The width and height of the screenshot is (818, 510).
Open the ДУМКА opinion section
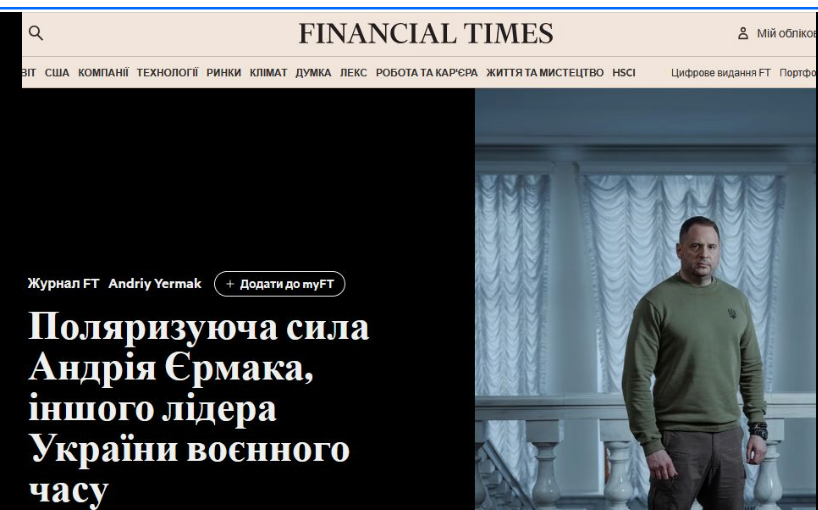(x=313, y=72)
